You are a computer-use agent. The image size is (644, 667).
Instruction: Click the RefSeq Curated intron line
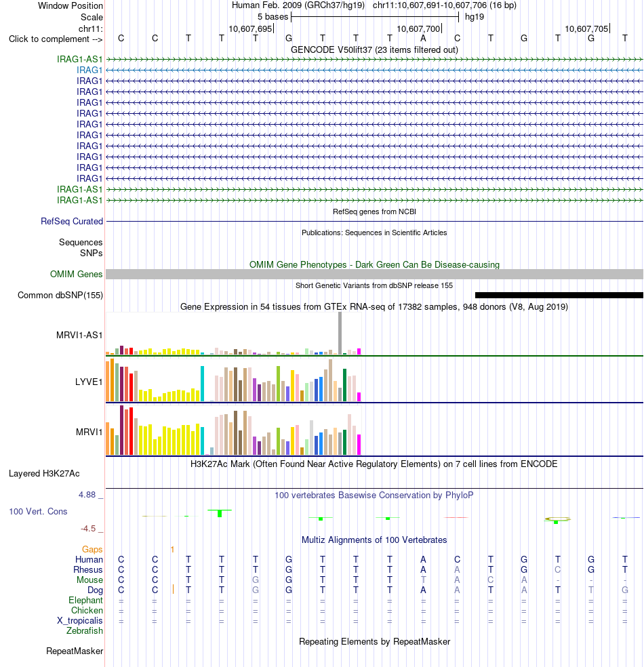click(374, 222)
